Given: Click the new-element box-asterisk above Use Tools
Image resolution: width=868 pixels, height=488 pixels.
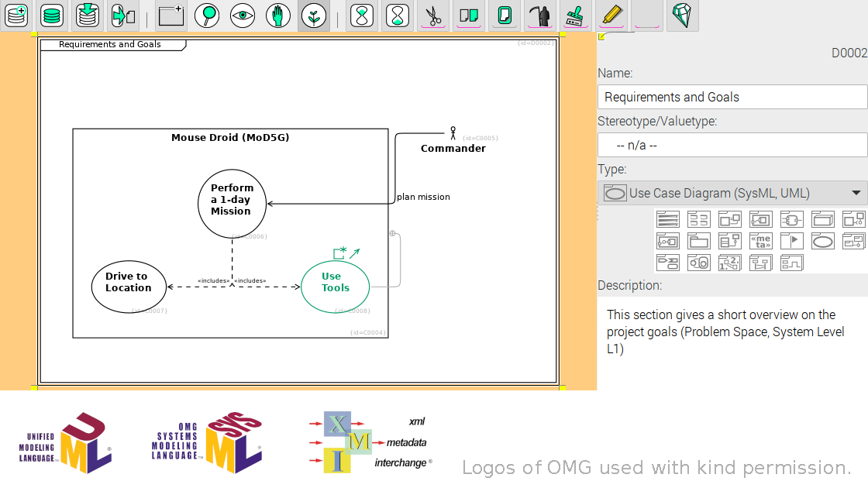Looking at the screenshot, I should tap(339, 253).
